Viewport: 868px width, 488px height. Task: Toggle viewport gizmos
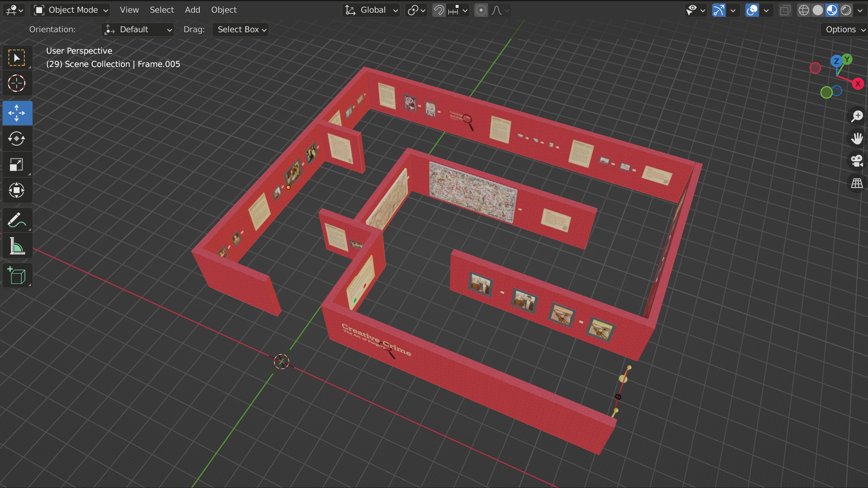719,10
